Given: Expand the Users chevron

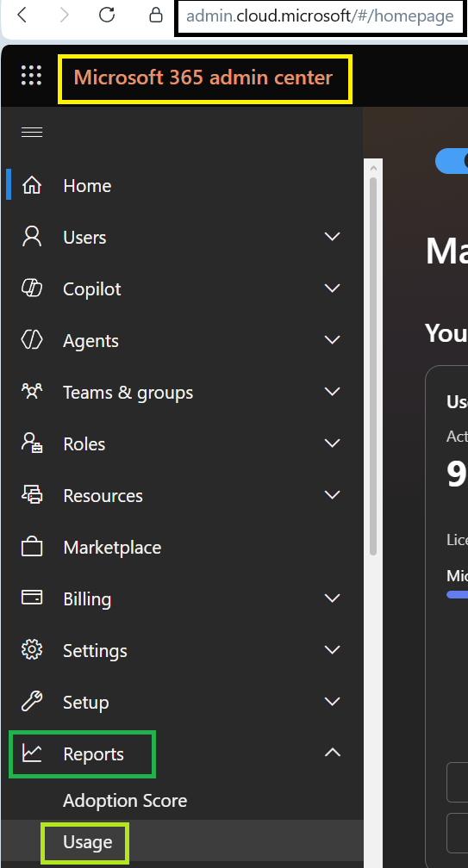Looking at the screenshot, I should pos(333,237).
